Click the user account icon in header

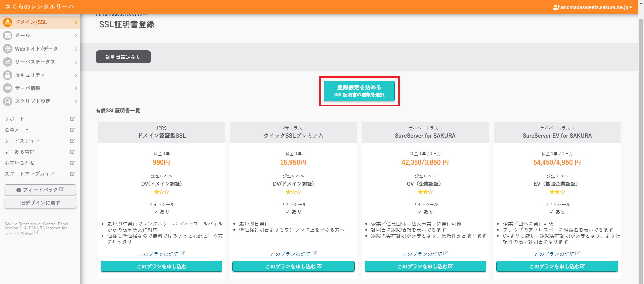tap(555, 7)
